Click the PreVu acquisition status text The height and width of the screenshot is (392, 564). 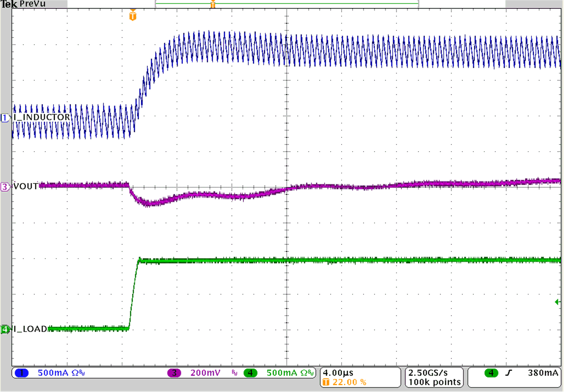[x=32, y=4]
